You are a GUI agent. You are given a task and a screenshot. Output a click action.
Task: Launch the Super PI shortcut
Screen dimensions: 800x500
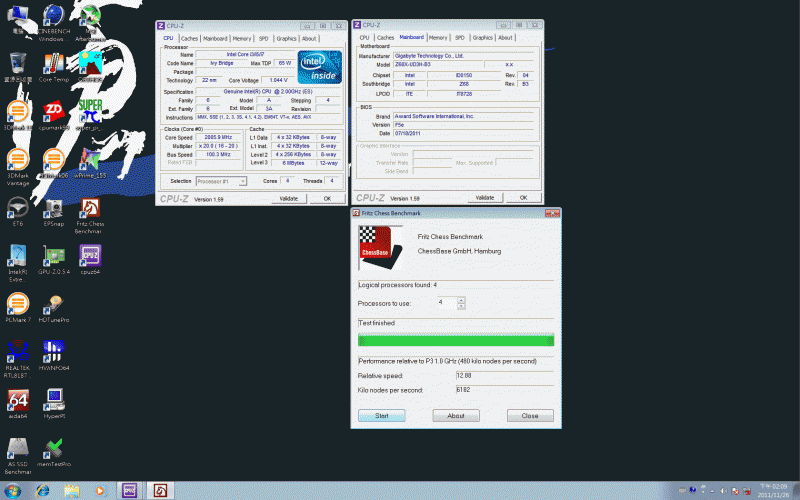(90, 116)
